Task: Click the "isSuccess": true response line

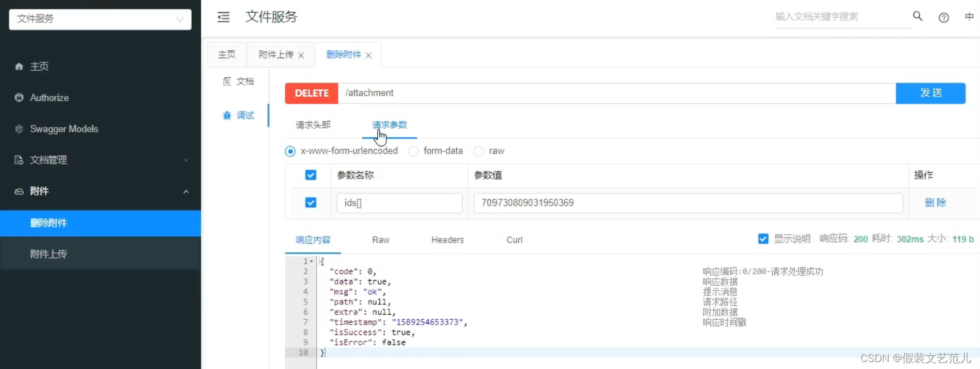Action: point(372,332)
